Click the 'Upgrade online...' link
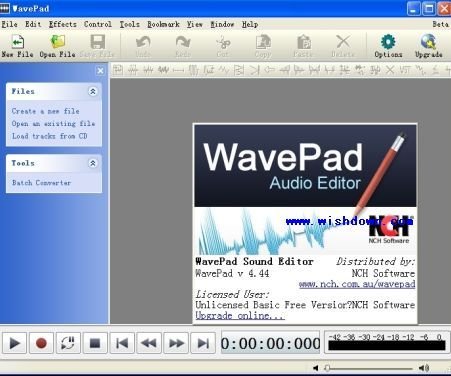451x376 pixels. (x=240, y=315)
